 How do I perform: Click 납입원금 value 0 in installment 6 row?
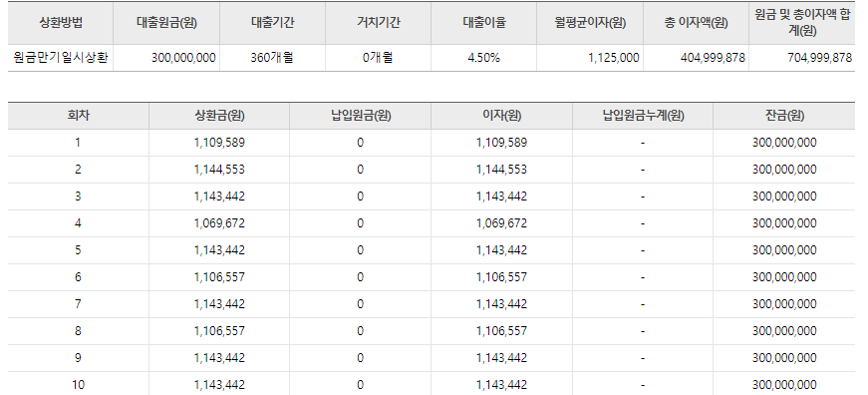pyautogui.click(x=361, y=277)
